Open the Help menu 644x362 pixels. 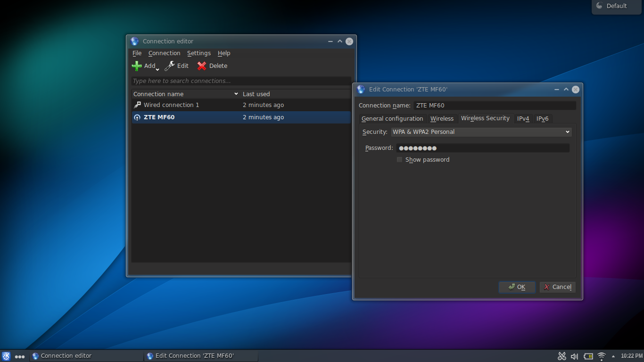[x=224, y=53]
